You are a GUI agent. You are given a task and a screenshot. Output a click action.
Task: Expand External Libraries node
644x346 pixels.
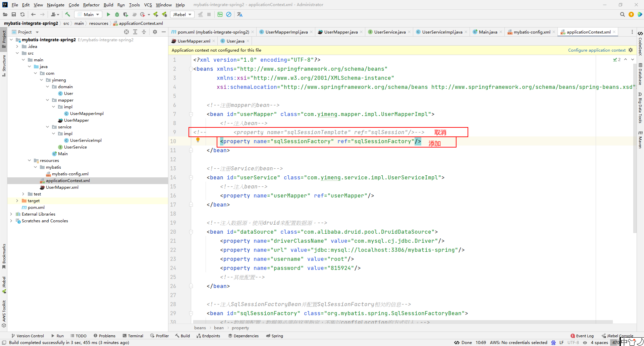[x=11, y=214]
